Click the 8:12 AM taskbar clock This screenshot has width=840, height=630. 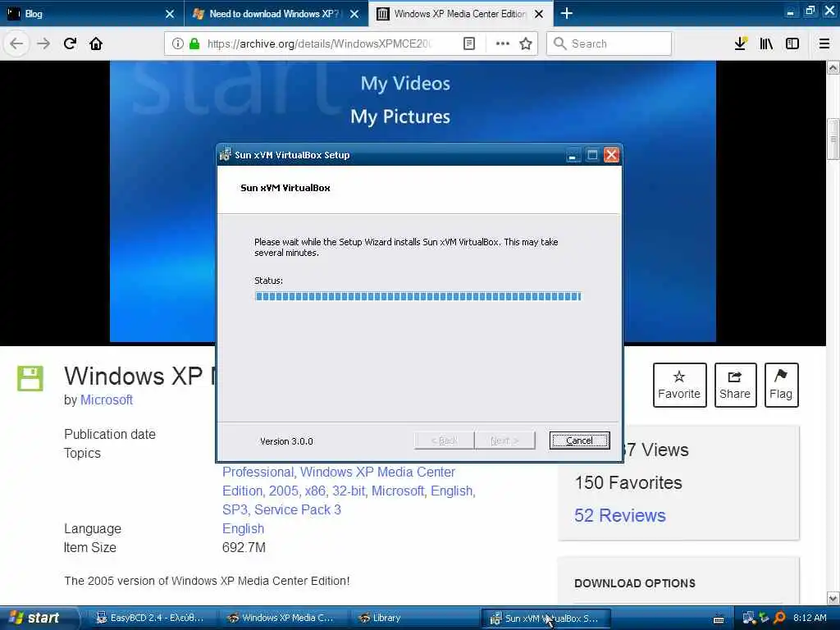point(810,618)
